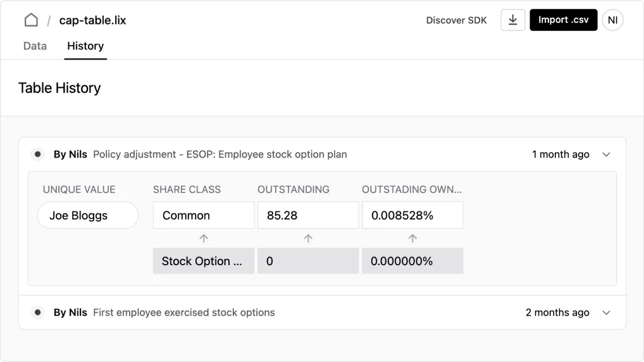Screen dimensions: 644x362
Task: Open the Discover SDK link
Action: pyautogui.click(x=456, y=20)
